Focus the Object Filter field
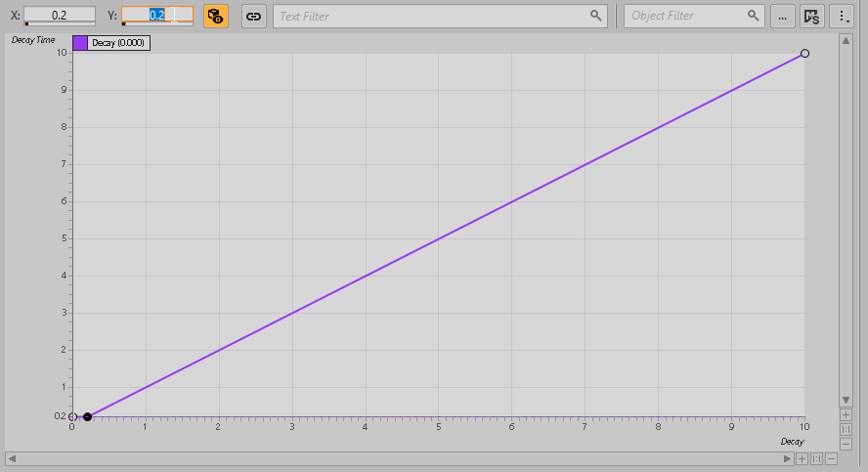Viewport: 868px width, 472px height. 684,16
